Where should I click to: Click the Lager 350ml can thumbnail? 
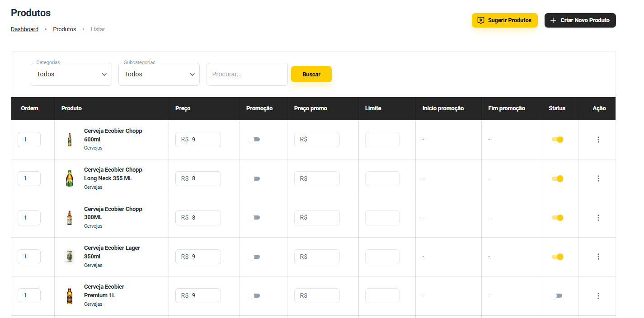point(70,257)
